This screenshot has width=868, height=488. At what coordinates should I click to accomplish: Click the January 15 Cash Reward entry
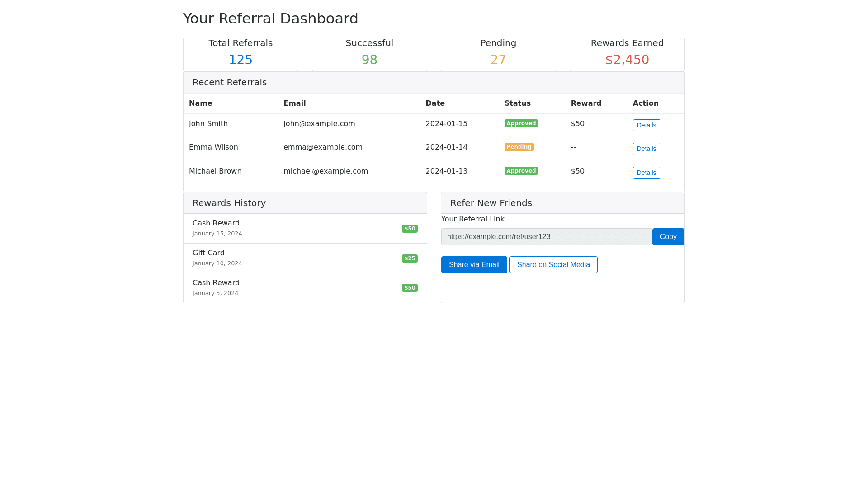(x=305, y=228)
